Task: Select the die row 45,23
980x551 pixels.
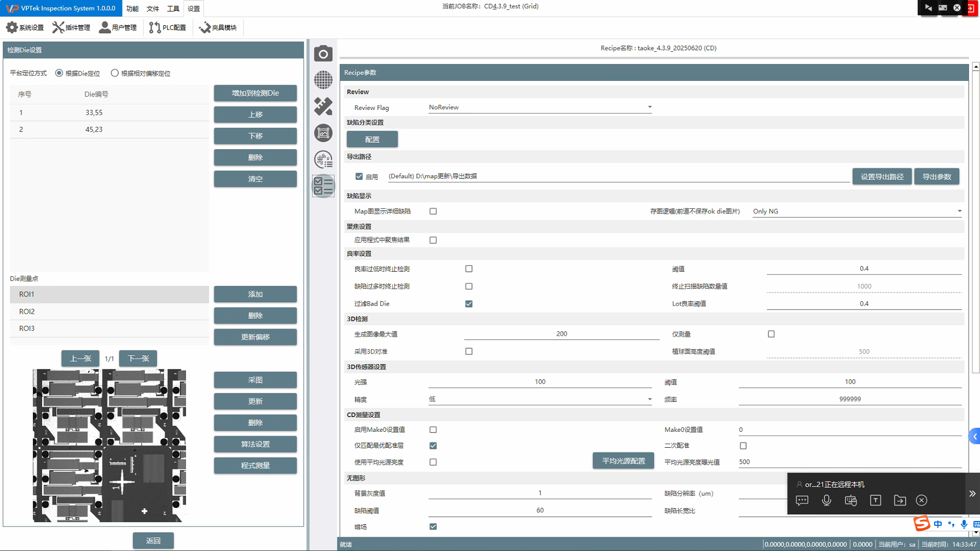Action: [x=109, y=130]
